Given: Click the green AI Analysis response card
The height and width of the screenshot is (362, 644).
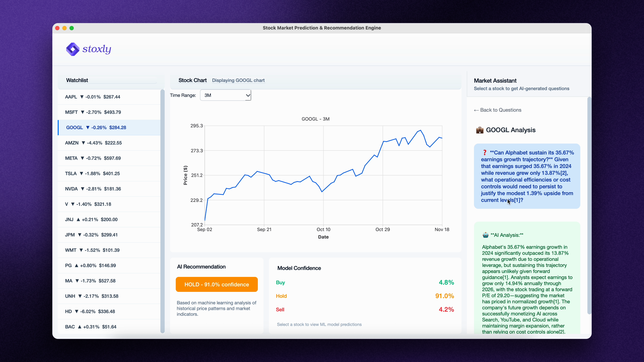Looking at the screenshot, I should (527, 278).
